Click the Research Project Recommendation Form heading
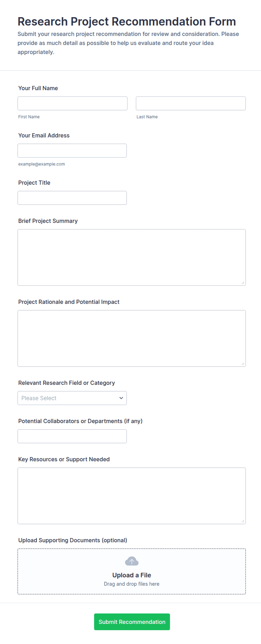 [x=127, y=22]
